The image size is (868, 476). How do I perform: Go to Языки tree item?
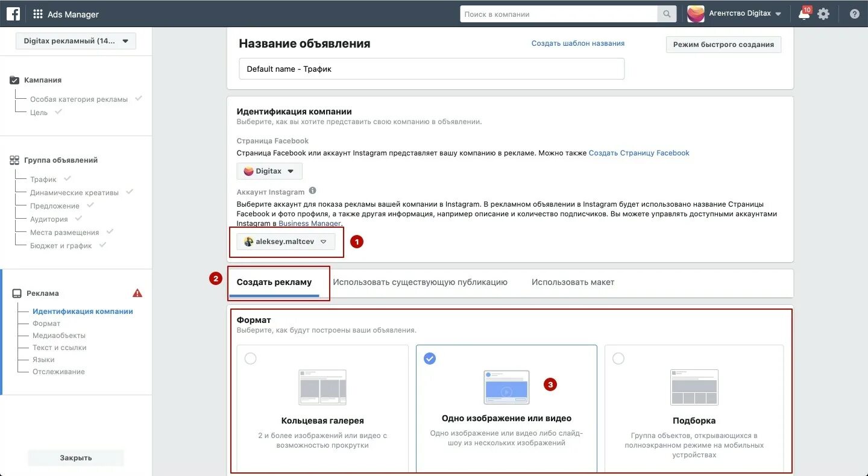[x=43, y=360]
